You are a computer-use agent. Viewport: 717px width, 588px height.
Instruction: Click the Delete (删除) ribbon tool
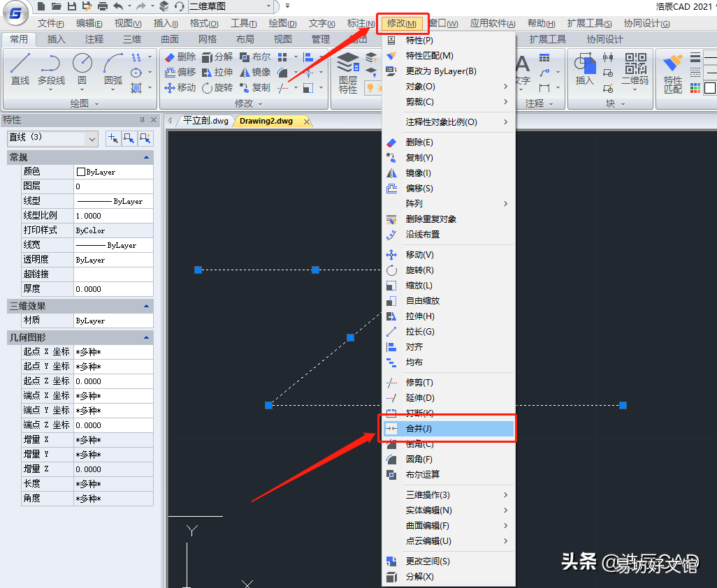tap(180, 57)
